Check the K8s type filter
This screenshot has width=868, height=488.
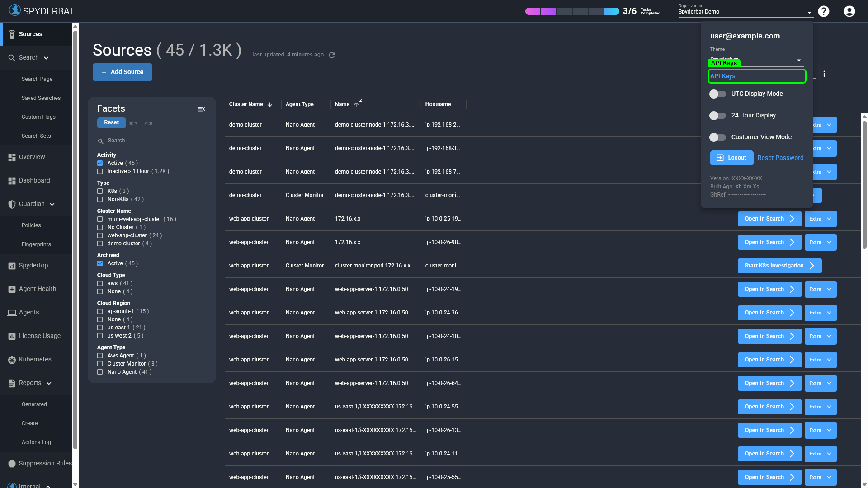click(x=100, y=191)
